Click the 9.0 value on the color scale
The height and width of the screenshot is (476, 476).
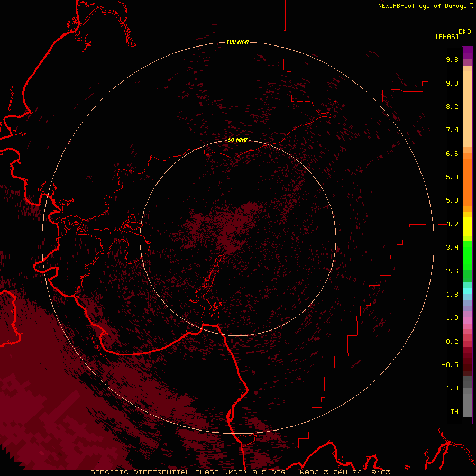point(452,83)
